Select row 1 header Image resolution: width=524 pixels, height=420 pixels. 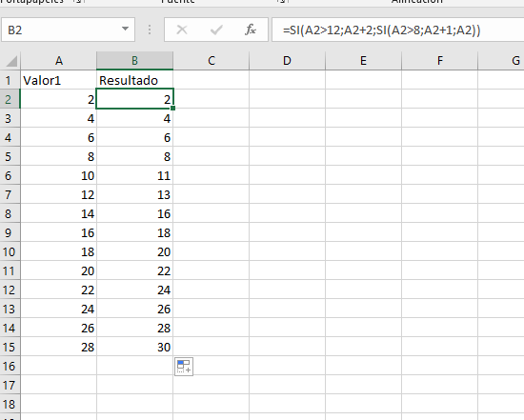click(10, 80)
